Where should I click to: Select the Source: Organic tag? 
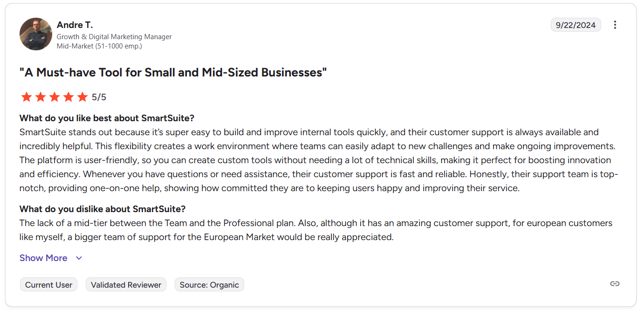coord(209,285)
